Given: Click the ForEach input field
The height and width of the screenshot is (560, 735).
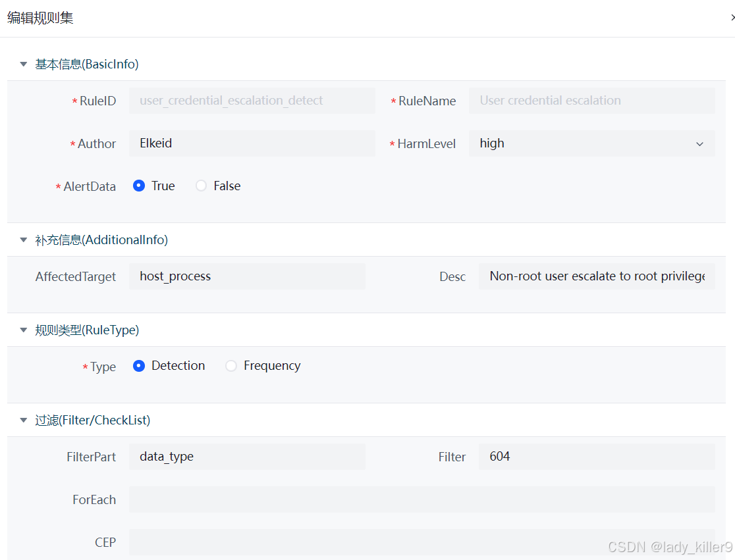Looking at the screenshot, I should pos(422,499).
